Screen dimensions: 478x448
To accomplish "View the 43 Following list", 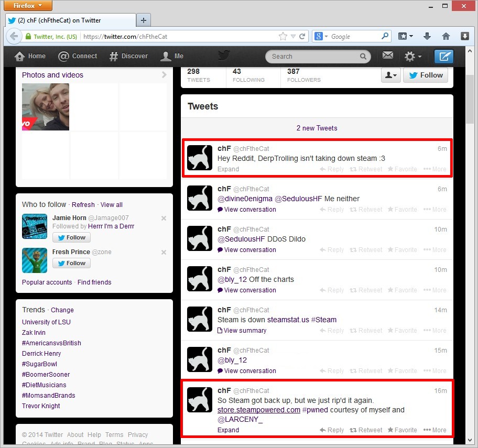I will click(x=248, y=75).
